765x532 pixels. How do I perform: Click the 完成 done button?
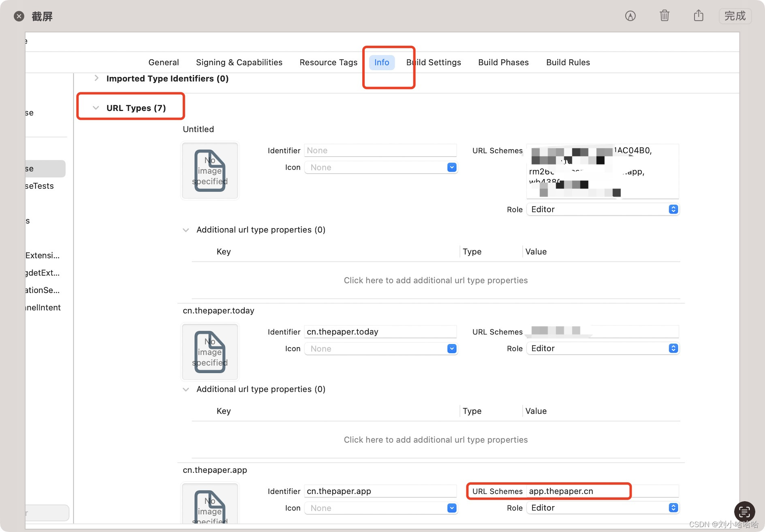(735, 16)
